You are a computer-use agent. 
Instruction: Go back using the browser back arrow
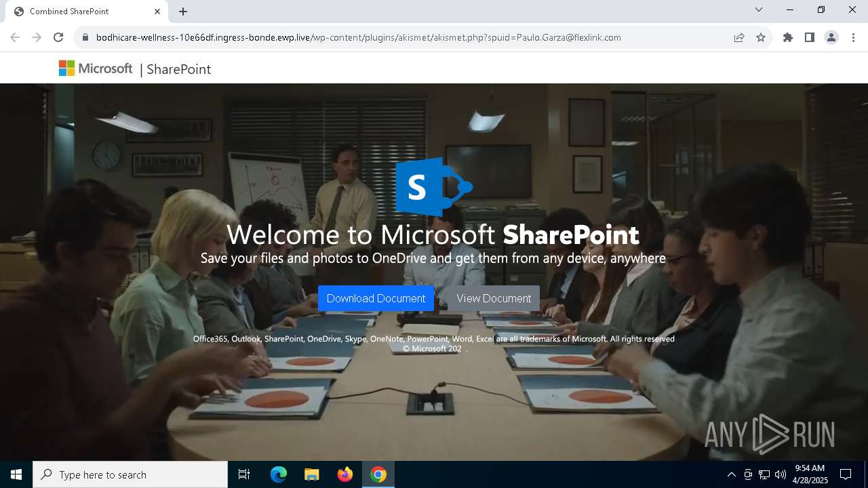coord(15,37)
